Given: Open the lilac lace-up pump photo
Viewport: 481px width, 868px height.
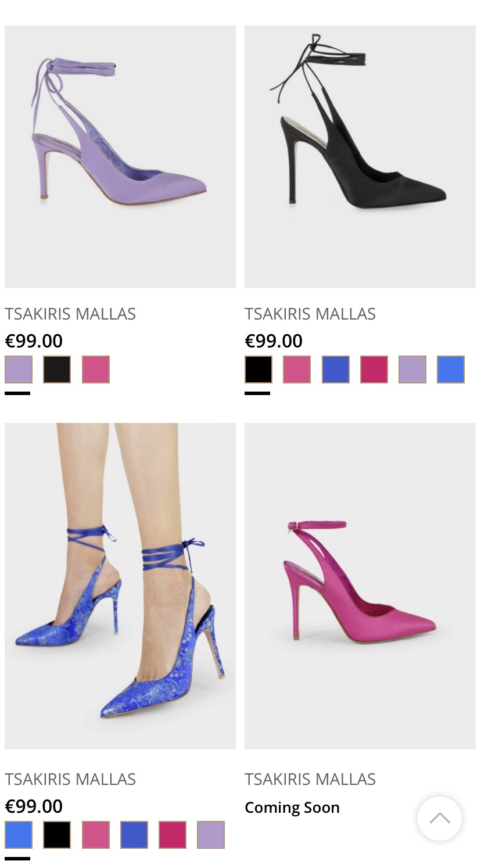Looking at the screenshot, I should pos(120,157).
